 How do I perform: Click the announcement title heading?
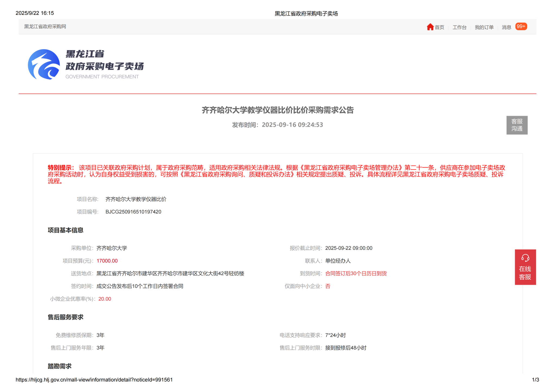[277, 110]
